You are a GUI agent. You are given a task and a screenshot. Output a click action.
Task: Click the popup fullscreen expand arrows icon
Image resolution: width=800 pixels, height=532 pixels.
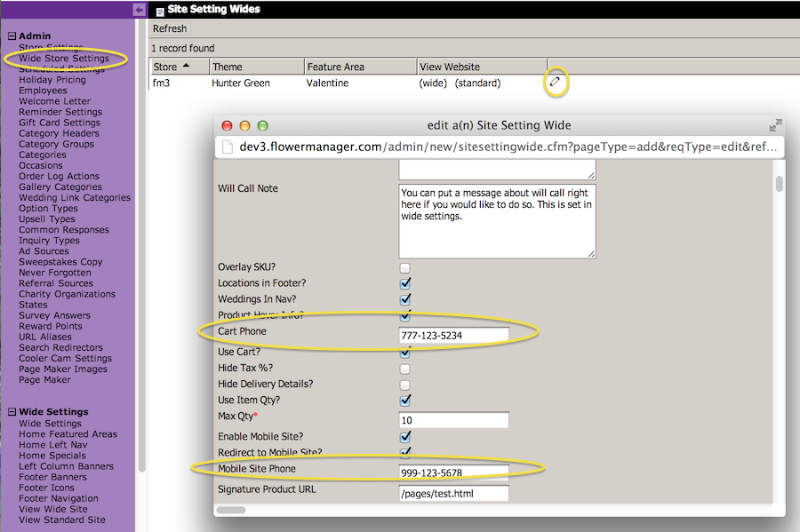775,126
